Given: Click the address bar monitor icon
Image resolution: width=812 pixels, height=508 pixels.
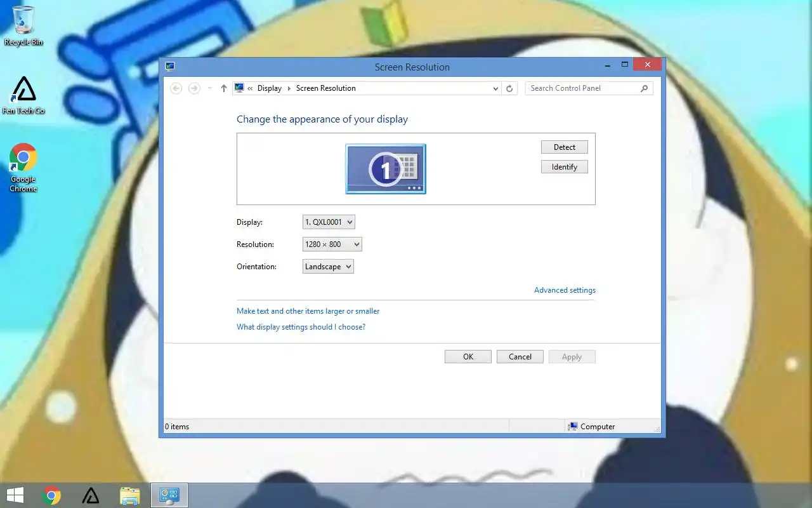Looking at the screenshot, I should point(239,88).
